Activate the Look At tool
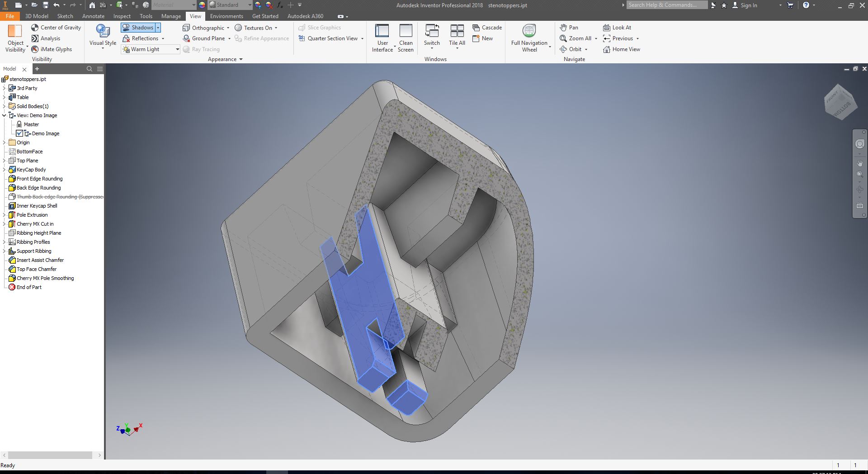Screen dimensions: 868x474 [x=617, y=28]
